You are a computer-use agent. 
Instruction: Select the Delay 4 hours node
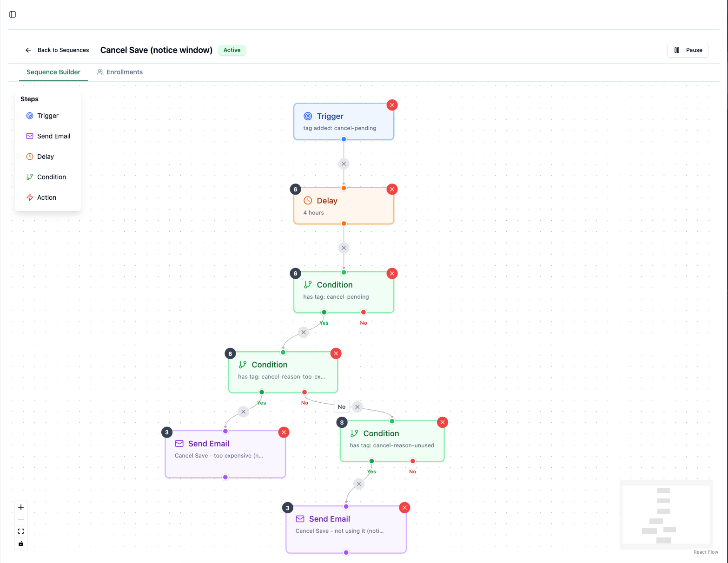click(x=344, y=206)
